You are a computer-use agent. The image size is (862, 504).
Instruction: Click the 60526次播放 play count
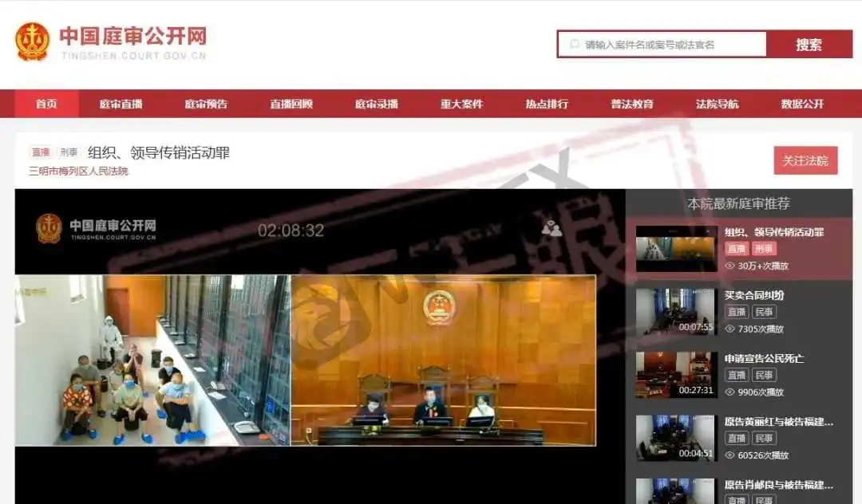[763, 455]
